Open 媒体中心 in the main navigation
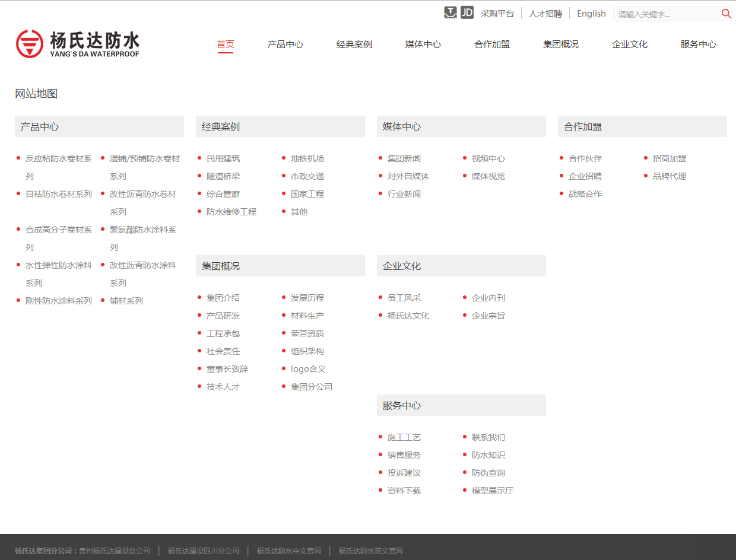 coord(423,44)
